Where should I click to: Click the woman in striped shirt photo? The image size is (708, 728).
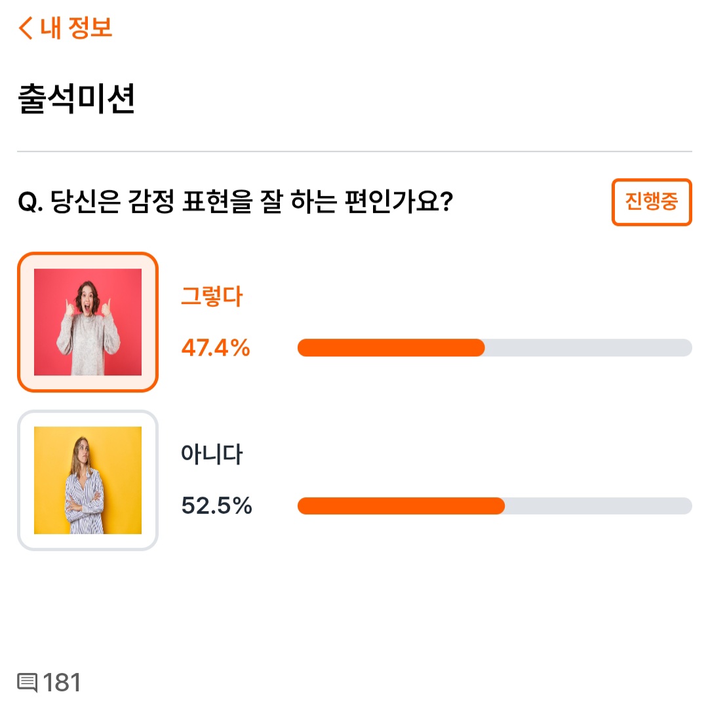click(88, 480)
